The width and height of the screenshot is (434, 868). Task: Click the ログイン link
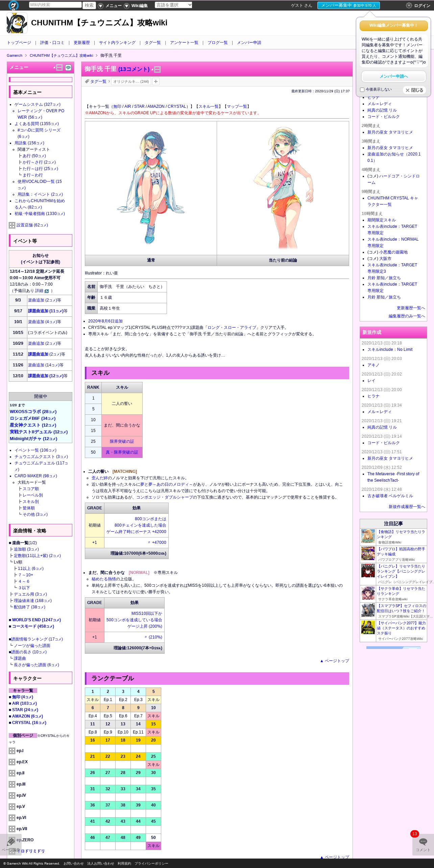tap(422, 6)
